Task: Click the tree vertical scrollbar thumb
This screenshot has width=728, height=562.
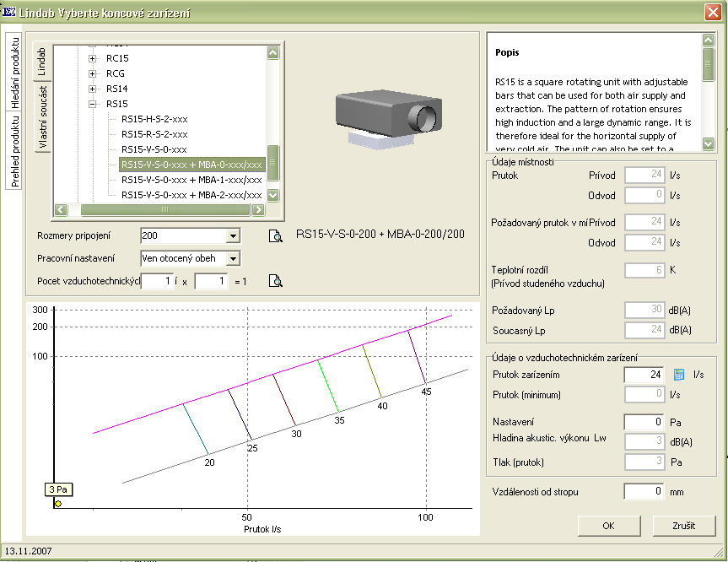Action: (273, 163)
